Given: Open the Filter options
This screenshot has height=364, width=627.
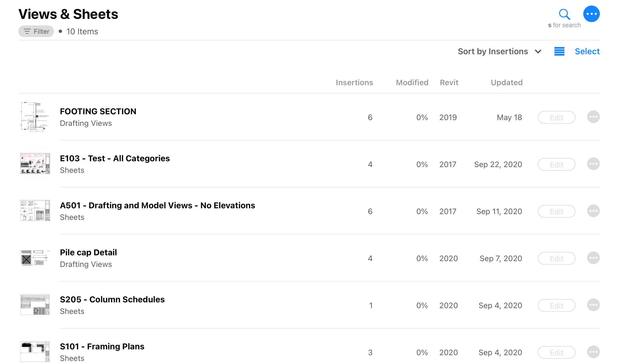Looking at the screenshot, I should tap(36, 32).
